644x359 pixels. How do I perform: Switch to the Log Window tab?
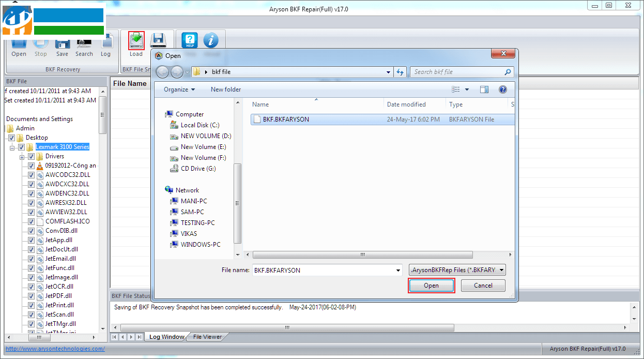tap(166, 336)
